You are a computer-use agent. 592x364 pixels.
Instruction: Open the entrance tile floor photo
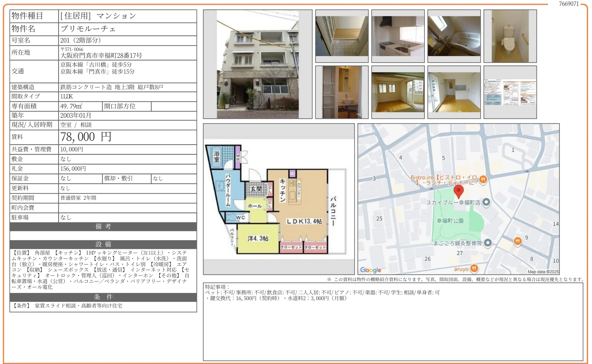342,36
